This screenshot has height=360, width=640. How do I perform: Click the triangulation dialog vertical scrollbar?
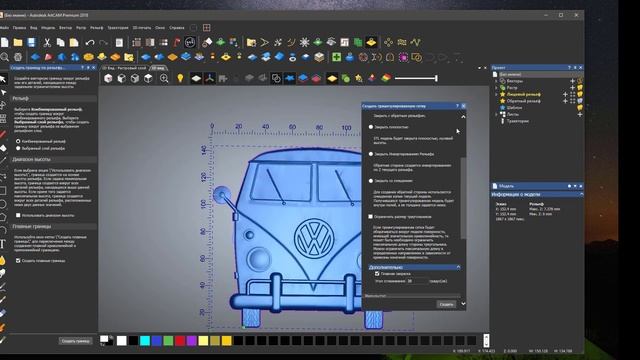click(463, 198)
